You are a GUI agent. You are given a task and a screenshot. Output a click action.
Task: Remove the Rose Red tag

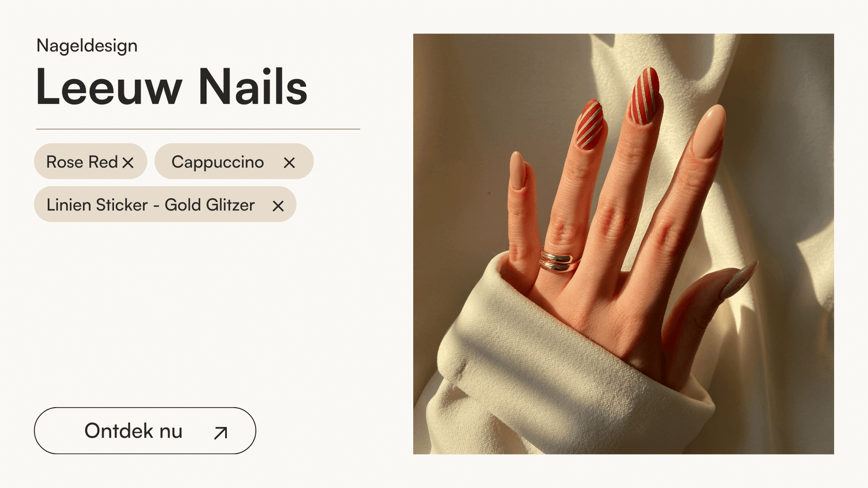point(128,163)
